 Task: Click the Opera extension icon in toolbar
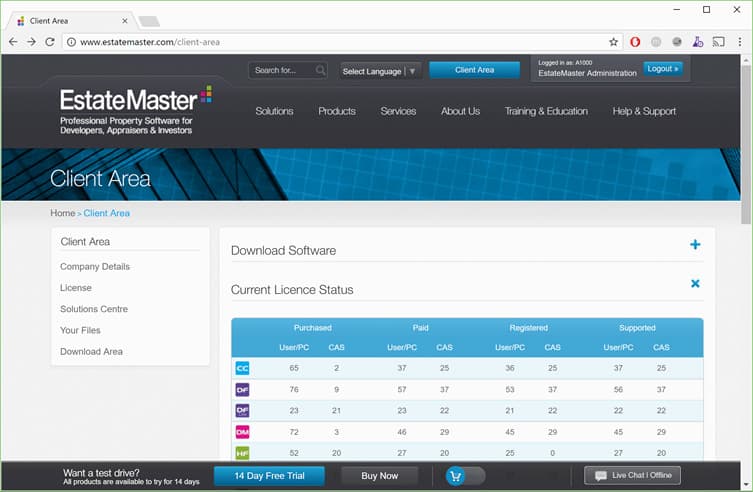[x=635, y=42]
